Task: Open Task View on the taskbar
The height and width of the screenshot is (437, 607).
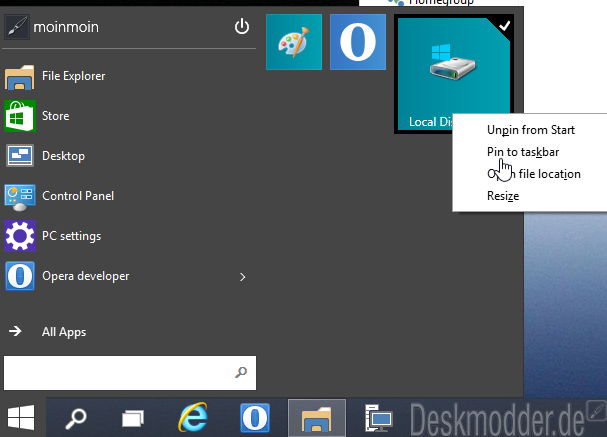Action: coord(133,419)
